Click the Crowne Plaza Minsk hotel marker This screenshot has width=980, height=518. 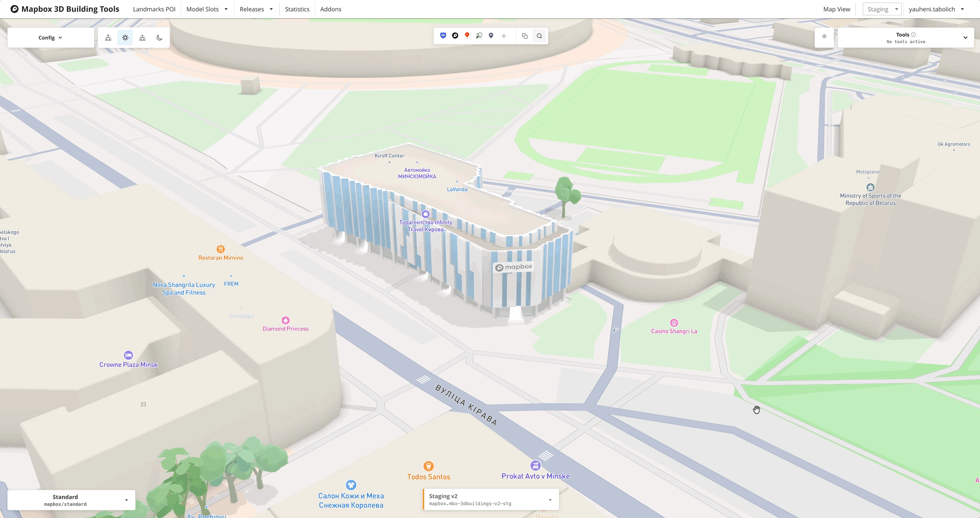tap(128, 355)
